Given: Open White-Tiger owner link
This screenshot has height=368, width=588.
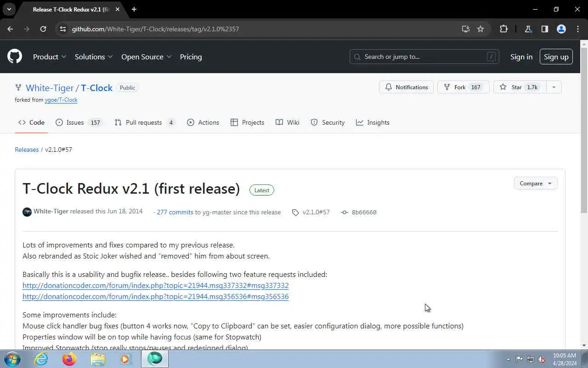Looking at the screenshot, I should [50, 87].
